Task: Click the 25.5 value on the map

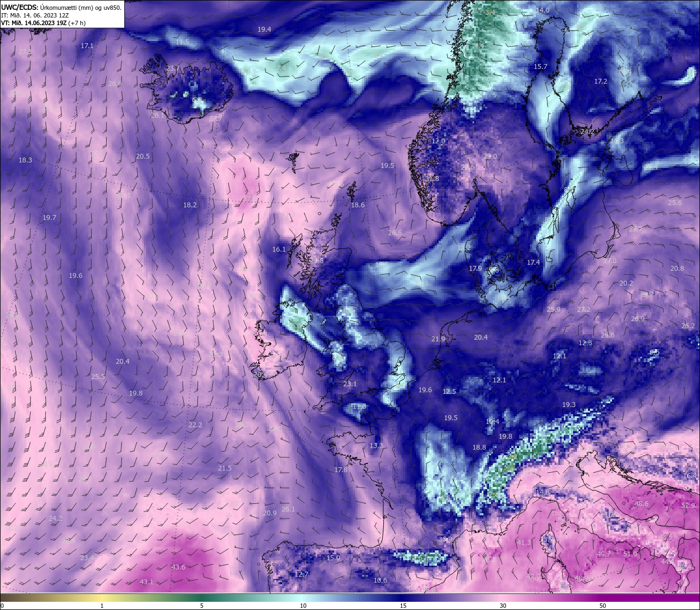Action: tap(98, 377)
